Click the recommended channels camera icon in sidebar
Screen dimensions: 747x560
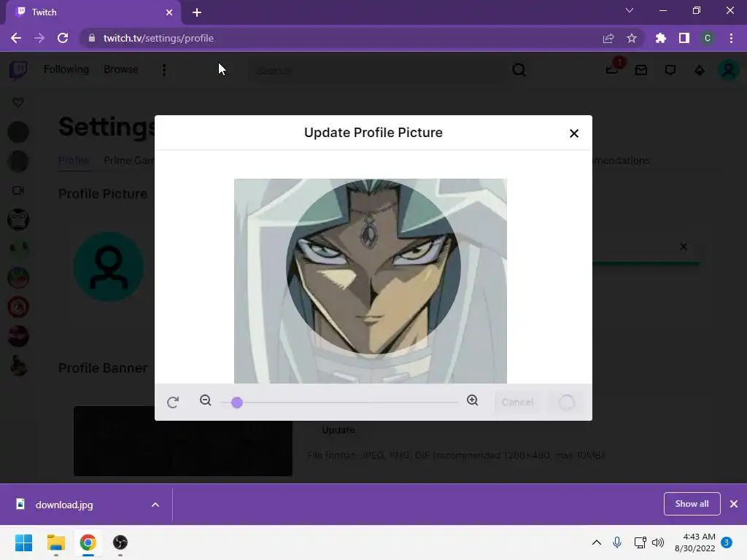point(18,190)
